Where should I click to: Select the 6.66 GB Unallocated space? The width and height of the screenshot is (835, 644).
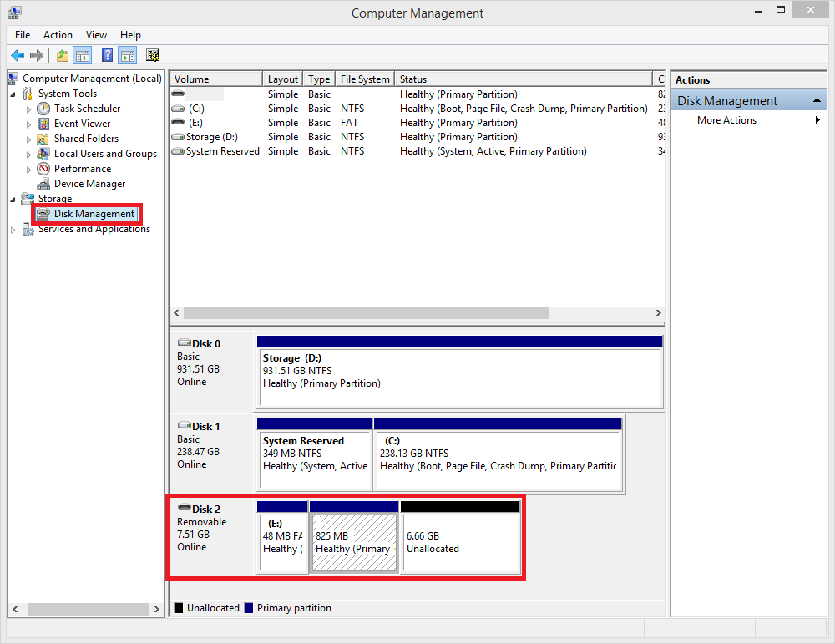click(x=460, y=542)
